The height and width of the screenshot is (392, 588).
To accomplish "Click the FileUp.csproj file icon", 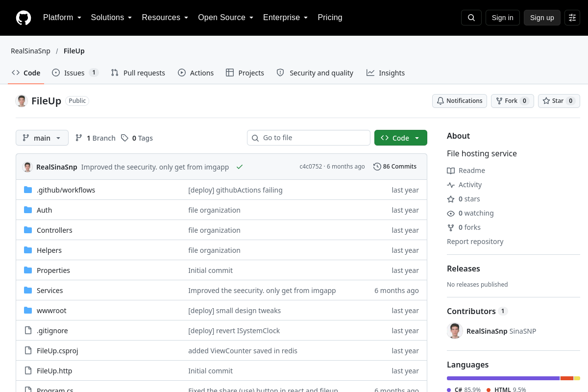I will [x=28, y=350].
